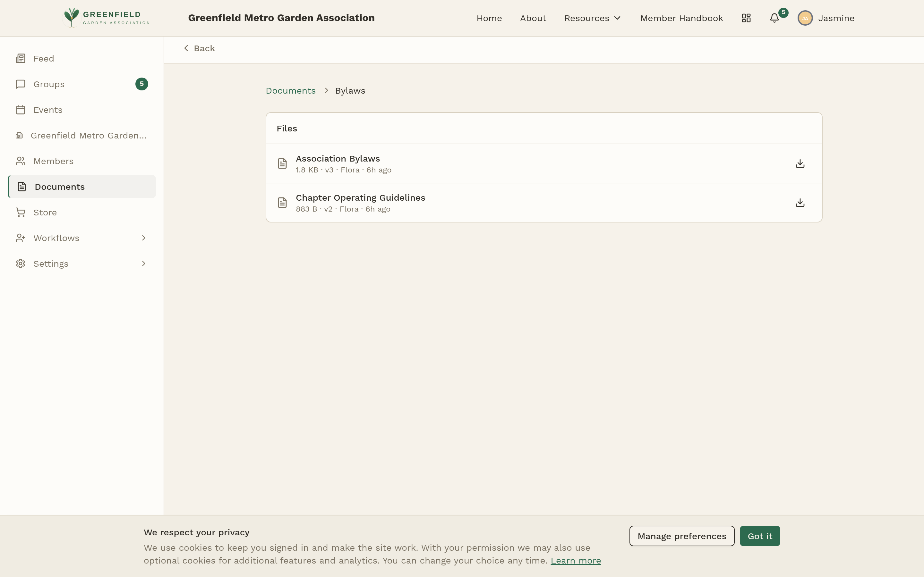
Task: Open the Members section icon
Action: [x=21, y=161]
